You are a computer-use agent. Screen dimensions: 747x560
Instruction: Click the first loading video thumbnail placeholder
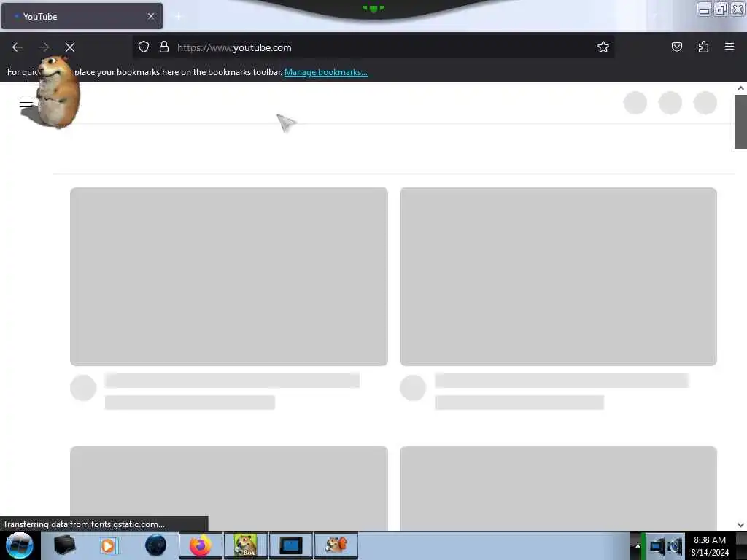[228, 276]
